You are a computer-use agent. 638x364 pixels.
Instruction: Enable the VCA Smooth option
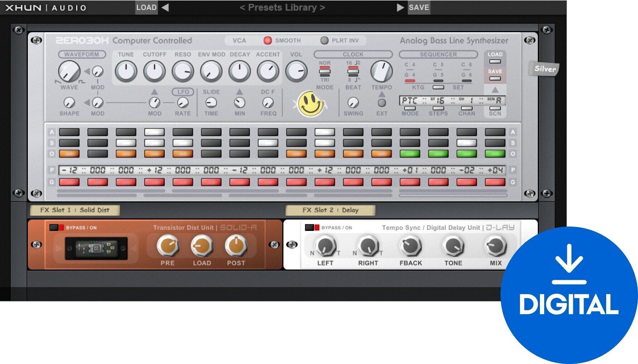coord(268,40)
